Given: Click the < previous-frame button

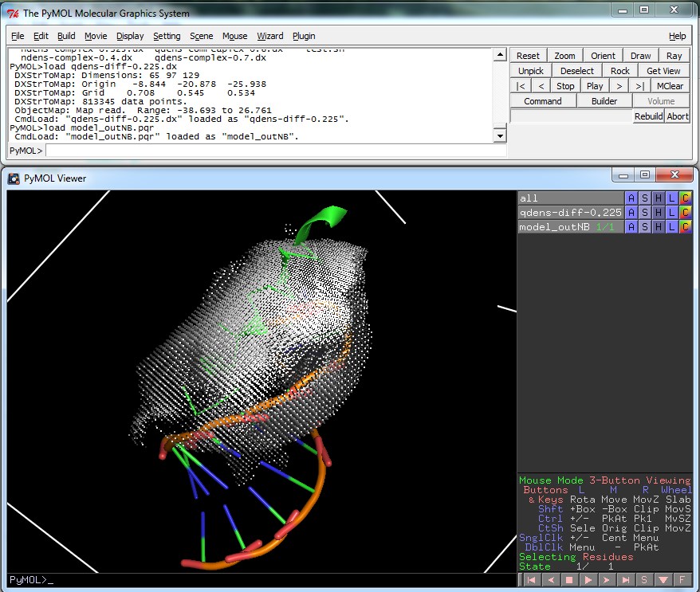Looking at the screenshot, I should [541, 86].
